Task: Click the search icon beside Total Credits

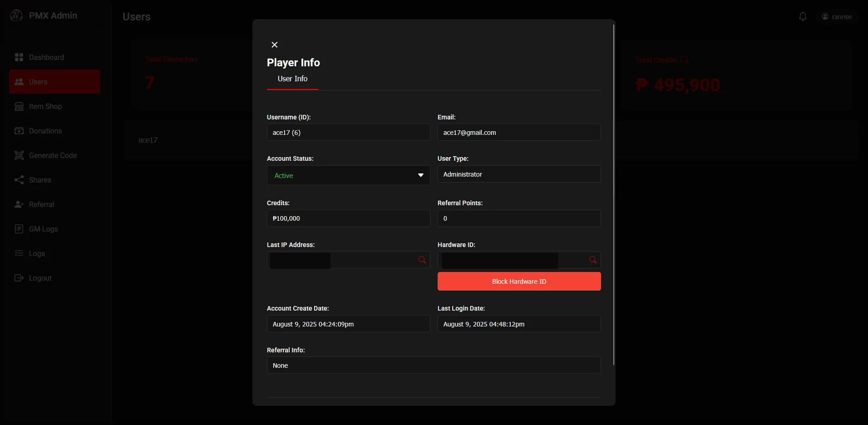Action: click(x=685, y=60)
